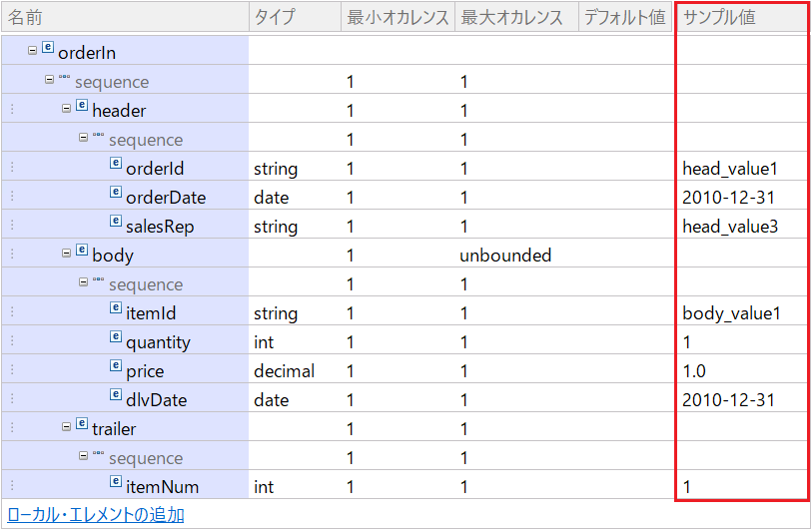Click the element icon next to orderDate
This screenshot has height=530, width=812.
[x=116, y=192]
